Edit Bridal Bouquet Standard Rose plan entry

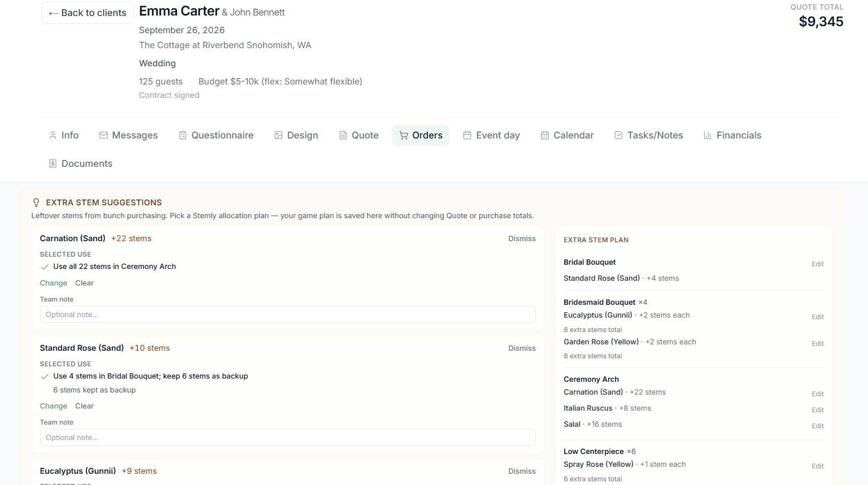click(818, 264)
